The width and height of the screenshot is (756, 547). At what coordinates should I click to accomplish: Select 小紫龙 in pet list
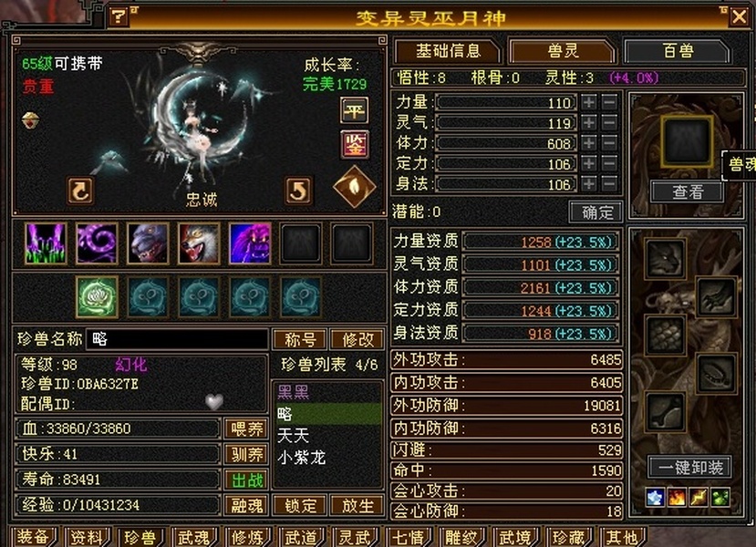coord(302,458)
